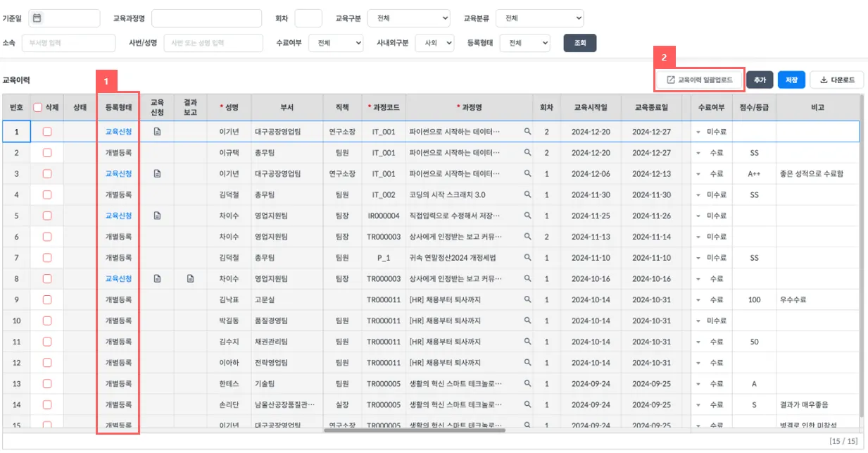Check the delete checkbox for row 14
Screen dimensions: 868x453
pos(47,405)
